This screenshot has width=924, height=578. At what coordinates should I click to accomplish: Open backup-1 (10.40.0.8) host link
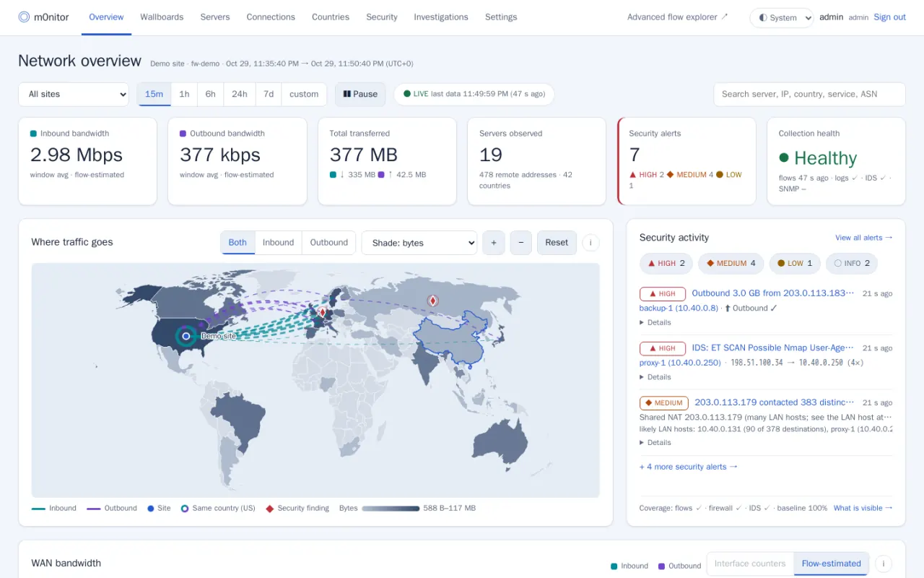(679, 308)
